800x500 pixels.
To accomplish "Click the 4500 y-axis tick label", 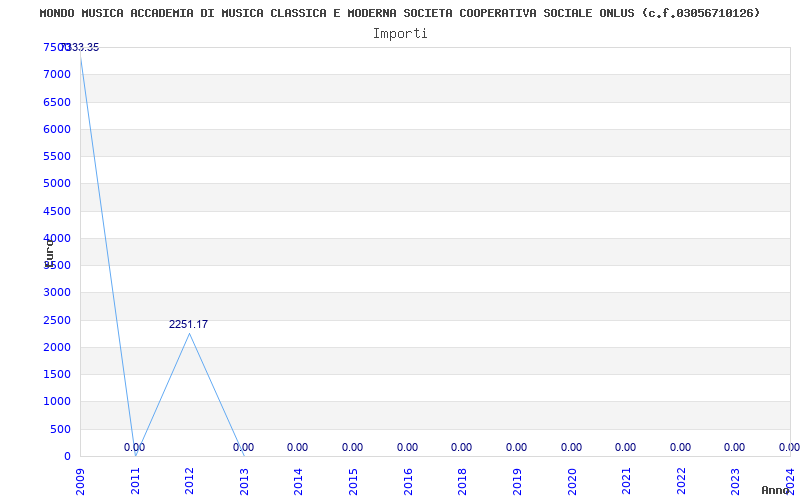I will 57,211.
